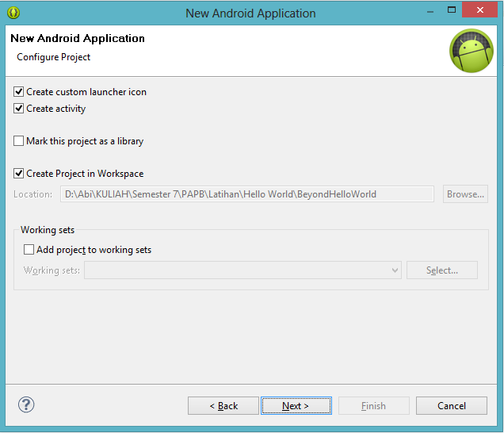Screen dimensions: 504x433
Task: Toggle the Create activity checkbox
Action: tap(19, 109)
